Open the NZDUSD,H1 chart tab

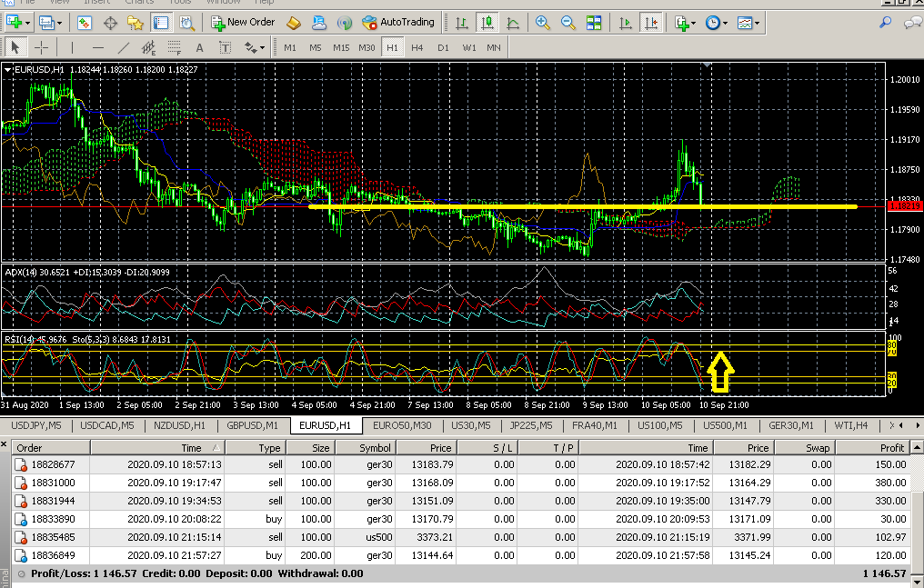click(180, 425)
